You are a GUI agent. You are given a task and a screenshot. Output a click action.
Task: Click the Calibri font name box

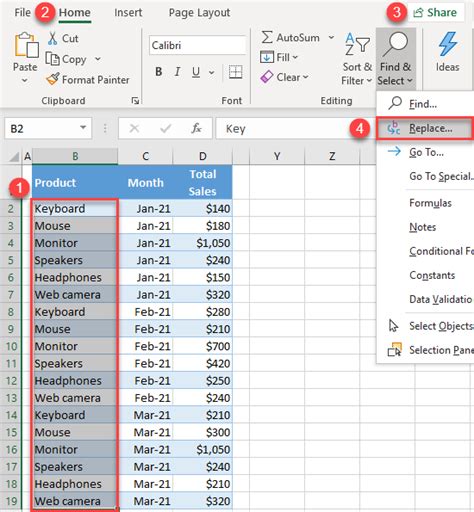point(197,45)
